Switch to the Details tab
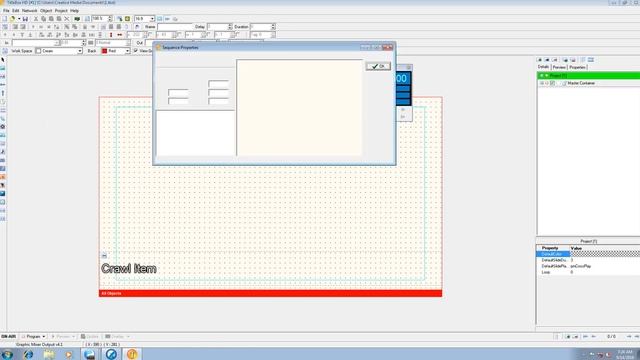 pyautogui.click(x=543, y=67)
